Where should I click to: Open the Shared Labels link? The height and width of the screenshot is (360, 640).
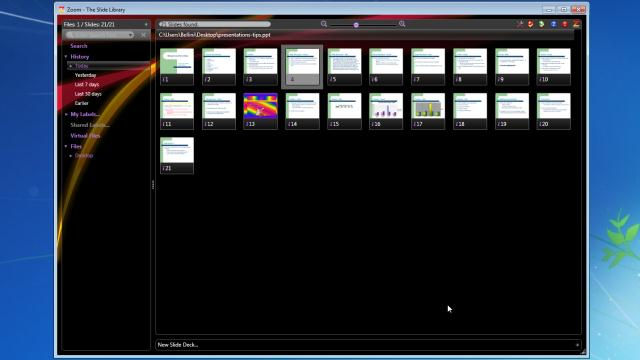[90, 125]
